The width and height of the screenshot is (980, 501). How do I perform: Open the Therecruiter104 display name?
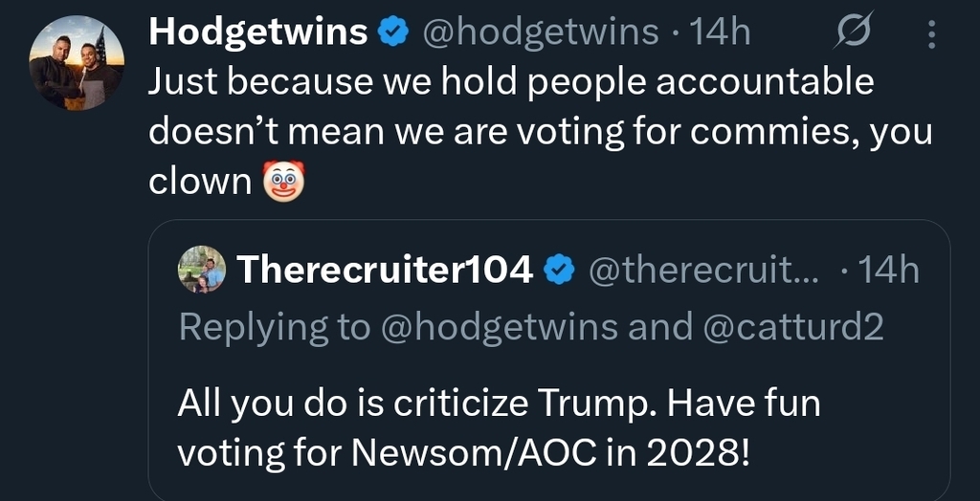(385, 272)
